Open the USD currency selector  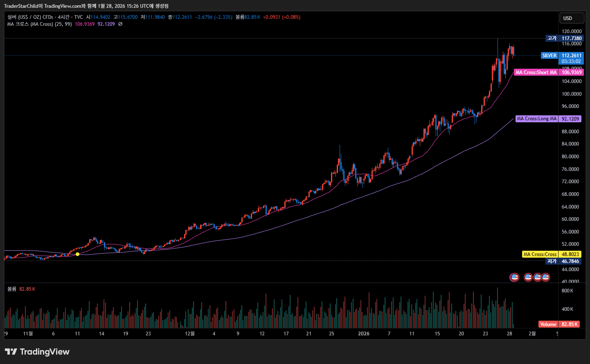(x=571, y=18)
